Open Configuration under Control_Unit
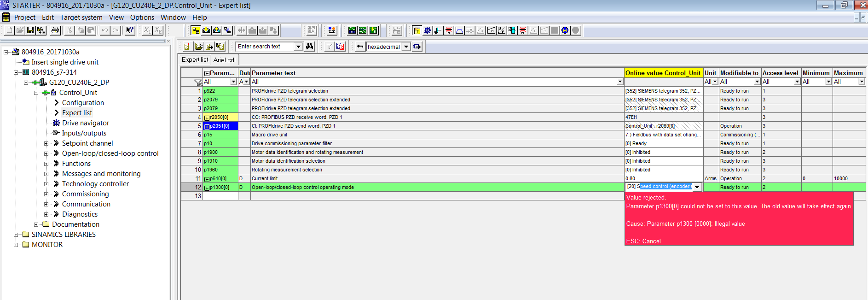 tap(83, 103)
